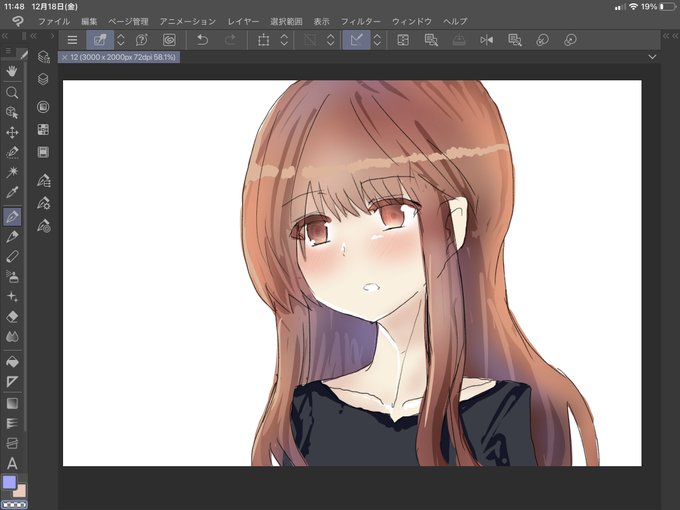Screen dimensions: 680x510
Task: Click the stepper arrows beside Deselect icon
Action: 330,40
